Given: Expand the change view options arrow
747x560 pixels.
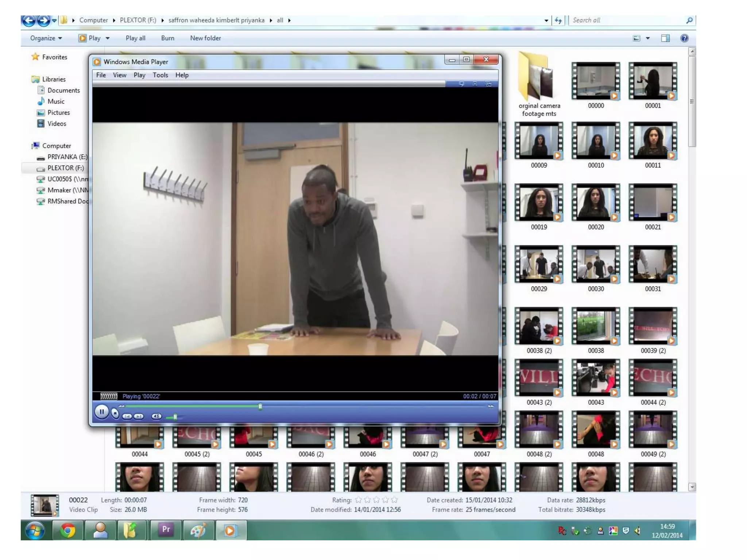Looking at the screenshot, I should pos(648,38).
